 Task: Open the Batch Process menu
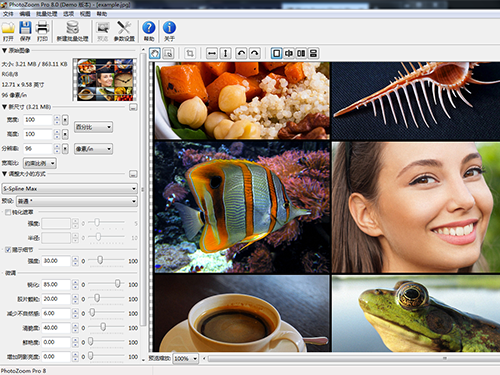47,14
